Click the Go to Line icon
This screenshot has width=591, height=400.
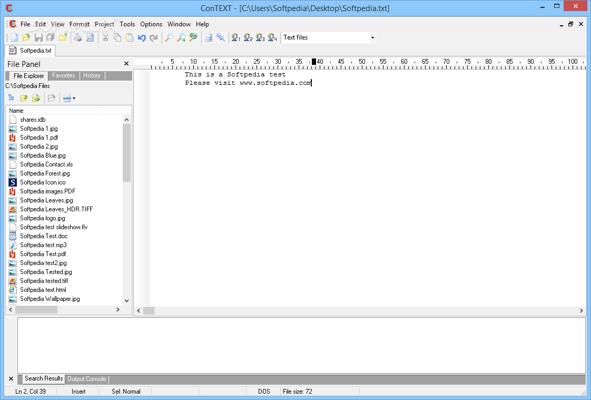click(209, 37)
